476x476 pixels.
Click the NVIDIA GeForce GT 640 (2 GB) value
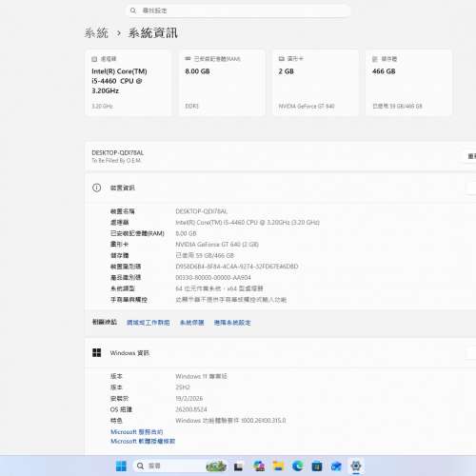pos(217,245)
